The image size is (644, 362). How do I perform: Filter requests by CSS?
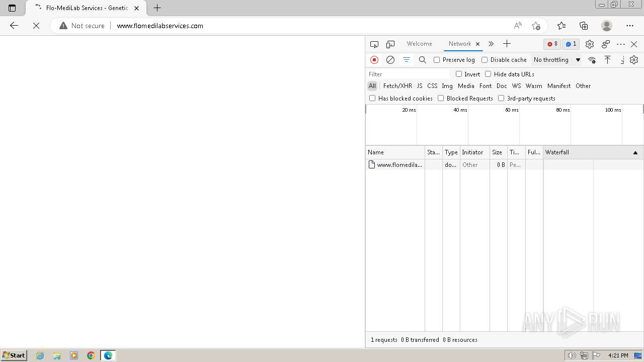pos(432,86)
